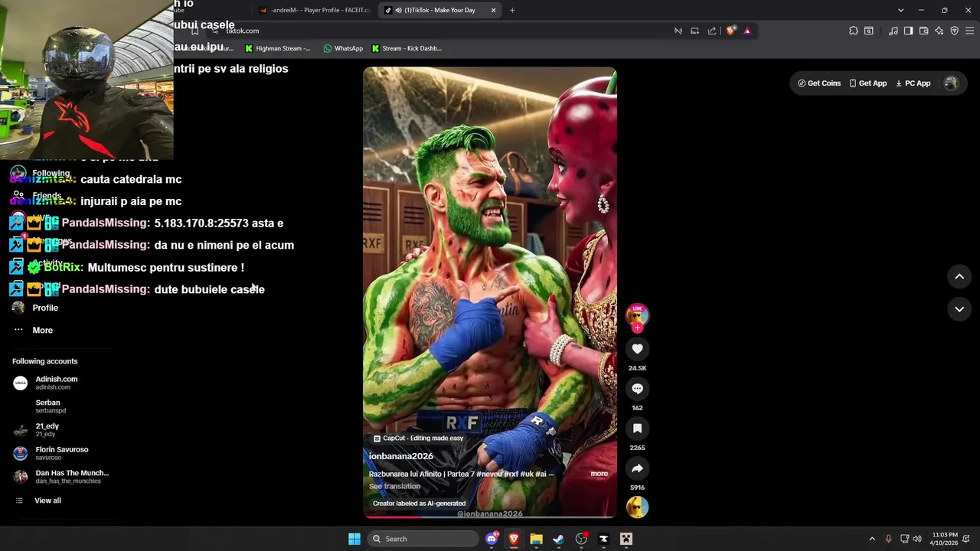Viewport: 980px width, 551px height.
Task: Click the video progress bar
Action: click(x=490, y=518)
